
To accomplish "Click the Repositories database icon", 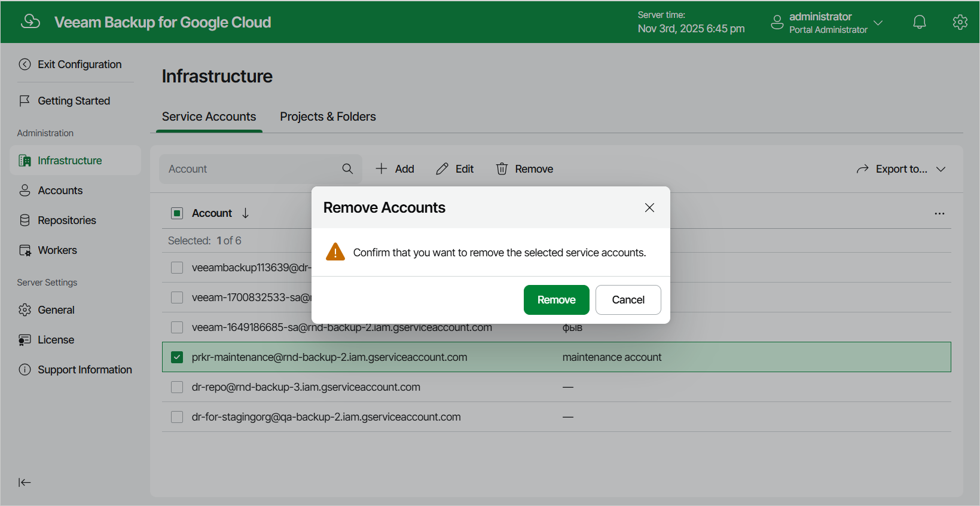I will pos(25,220).
